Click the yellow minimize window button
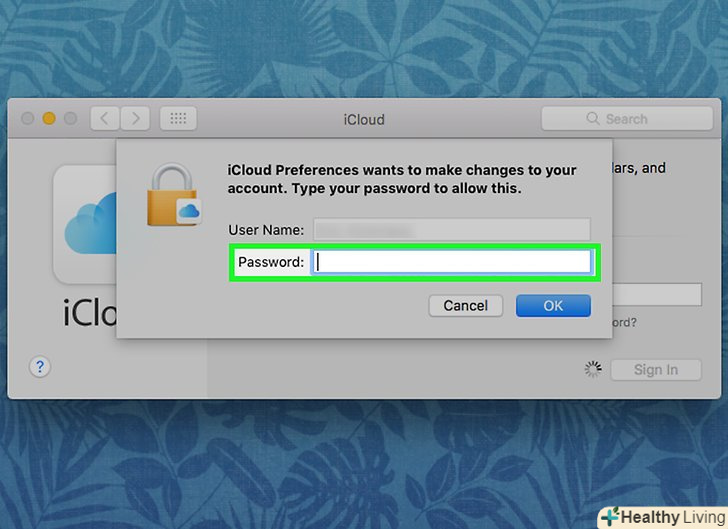Screen dimensions: 728x529 (49, 118)
